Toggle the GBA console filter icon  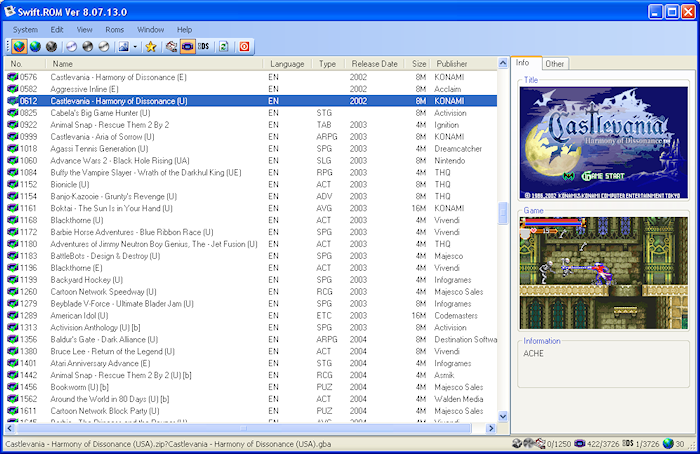(188, 46)
